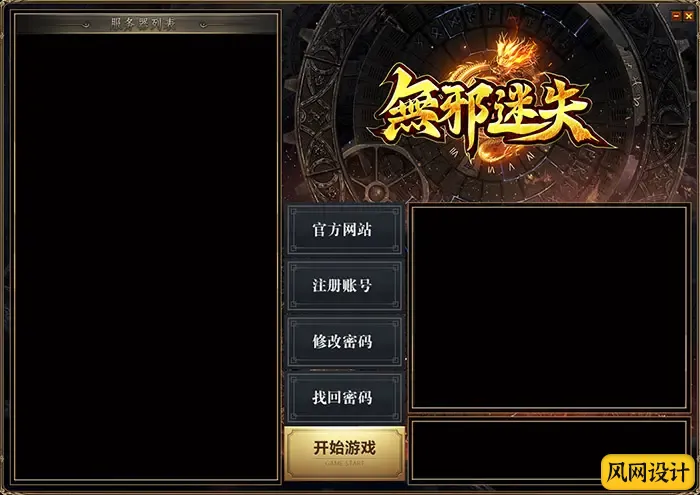This screenshot has height=495, width=700.
Task: Click the 风网设计 yellow badge
Action: (x=647, y=472)
